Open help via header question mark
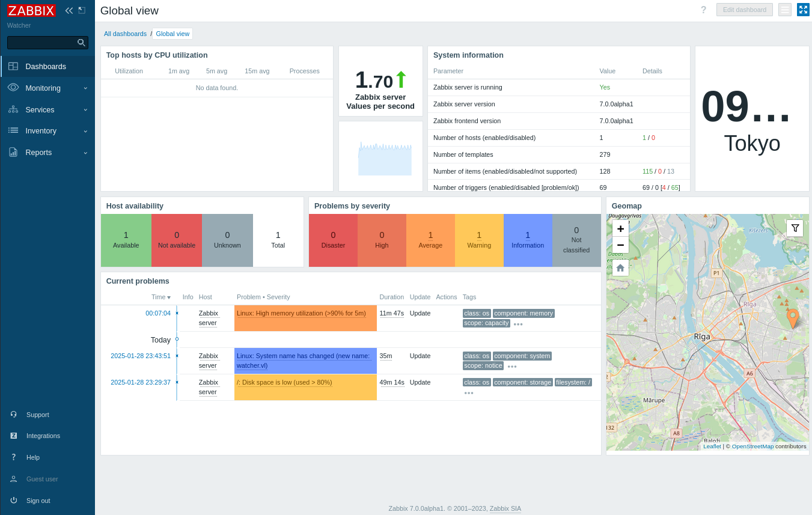Screen dimensions: 812x515 703,10
